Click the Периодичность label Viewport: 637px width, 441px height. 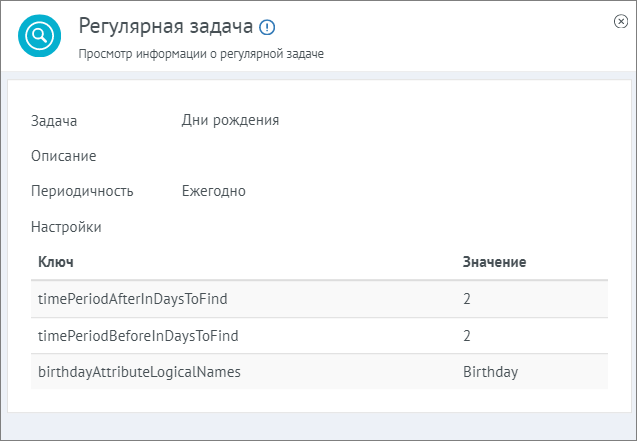pos(82,191)
